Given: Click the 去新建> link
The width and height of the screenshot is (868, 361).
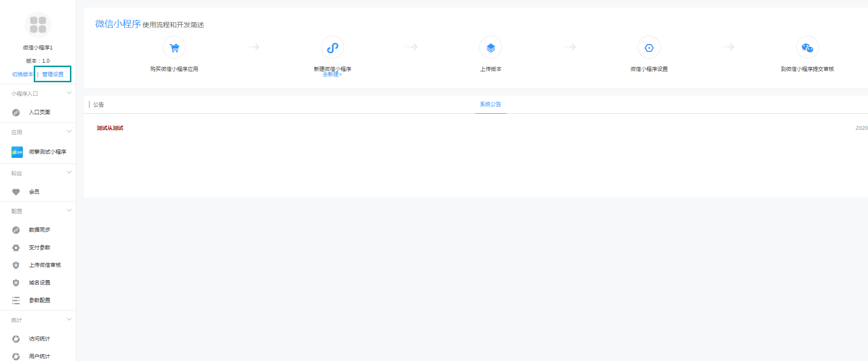Looking at the screenshot, I should (x=332, y=75).
